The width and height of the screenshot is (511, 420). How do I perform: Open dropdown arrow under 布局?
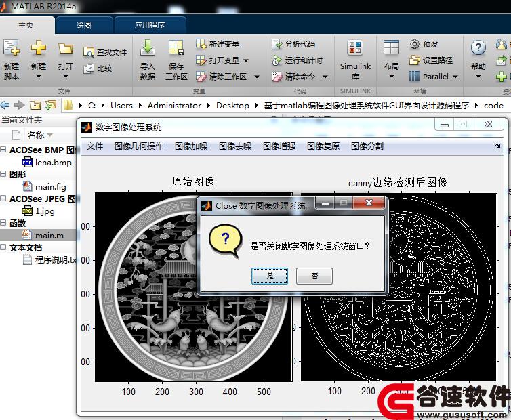pyautogui.click(x=392, y=77)
